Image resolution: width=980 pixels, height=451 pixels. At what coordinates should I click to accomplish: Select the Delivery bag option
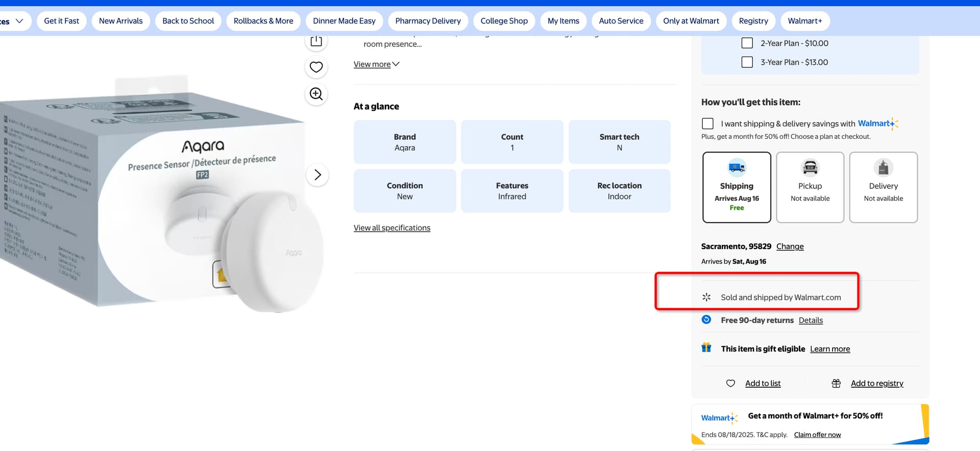(x=883, y=187)
